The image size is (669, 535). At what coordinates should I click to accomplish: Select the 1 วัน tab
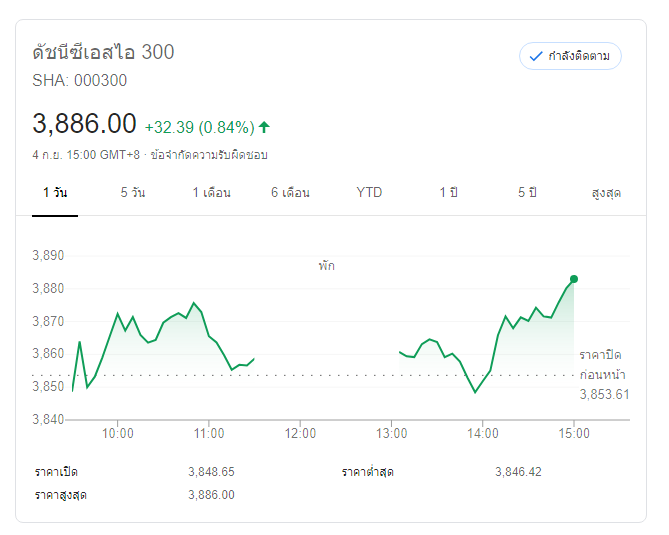click(55, 192)
